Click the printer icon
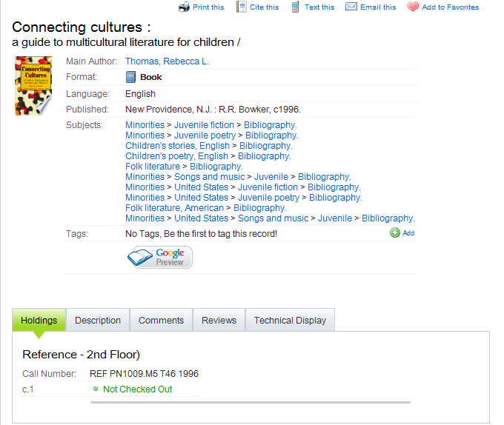 [x=184, y=7]
